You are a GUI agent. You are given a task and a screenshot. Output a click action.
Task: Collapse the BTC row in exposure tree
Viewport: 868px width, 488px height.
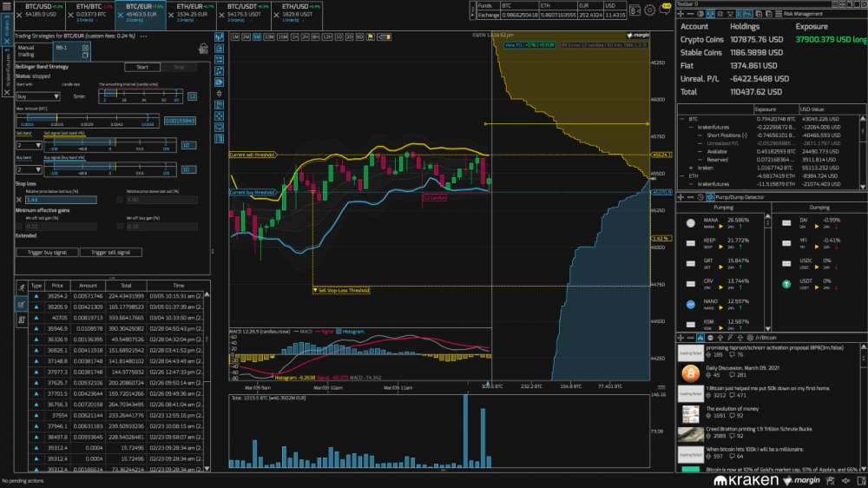coord(681,118)
